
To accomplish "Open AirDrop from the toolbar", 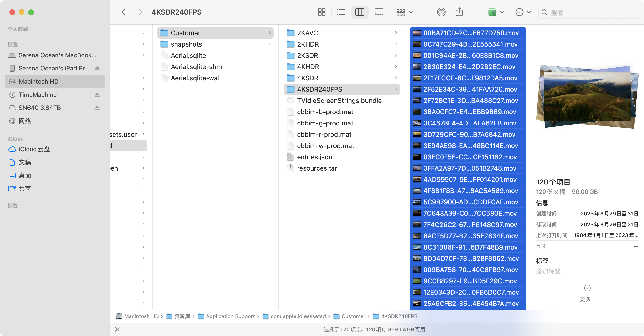I will pyautogui.click(x=441, y=12).
